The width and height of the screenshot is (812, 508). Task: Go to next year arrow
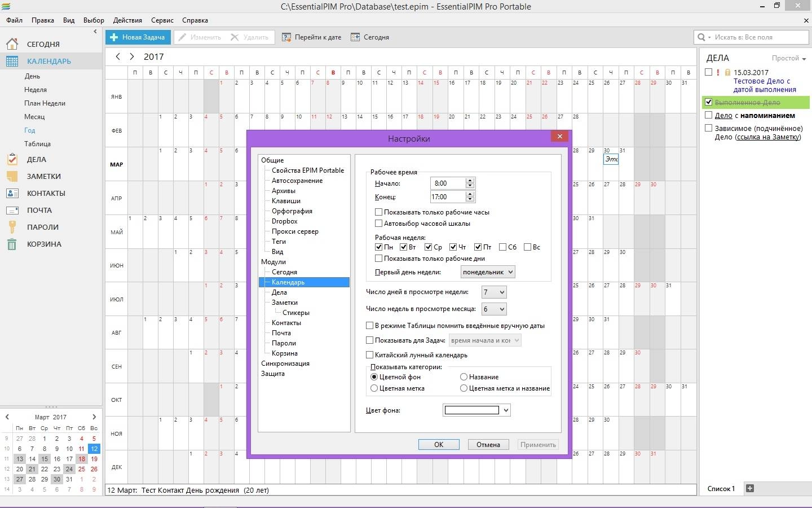[132, 56]
